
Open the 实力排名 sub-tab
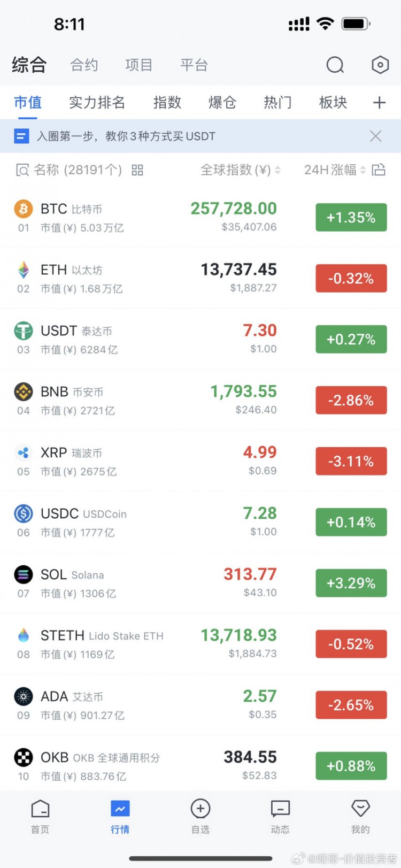pos(97,102)
